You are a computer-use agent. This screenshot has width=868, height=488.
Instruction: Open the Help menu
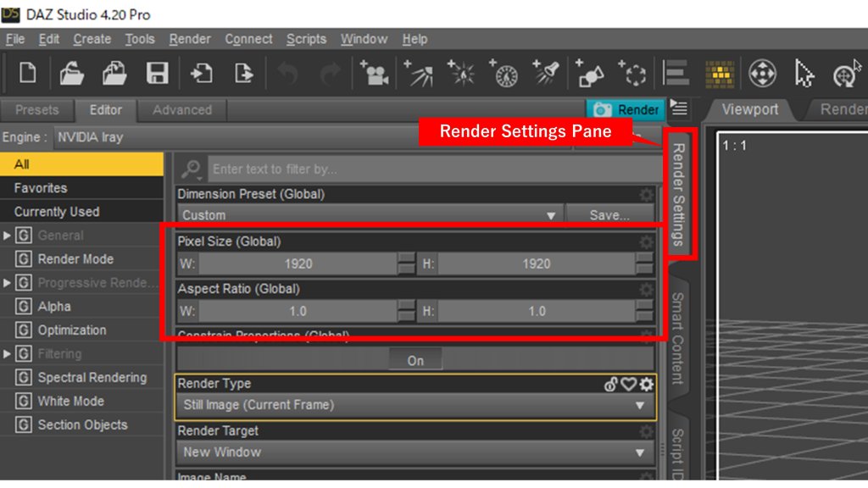[415, 39]
